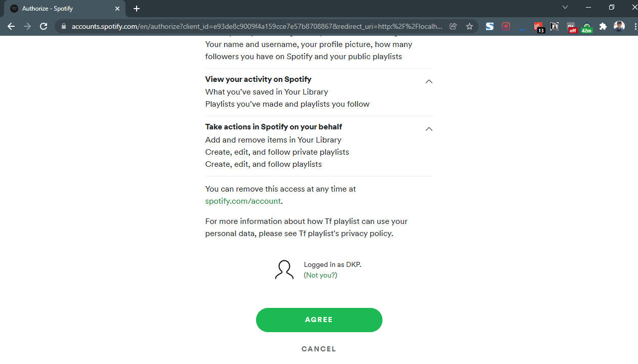Click the CANCEL link below AGREE
Screen dimensions: 638x364
click(319, 349)
